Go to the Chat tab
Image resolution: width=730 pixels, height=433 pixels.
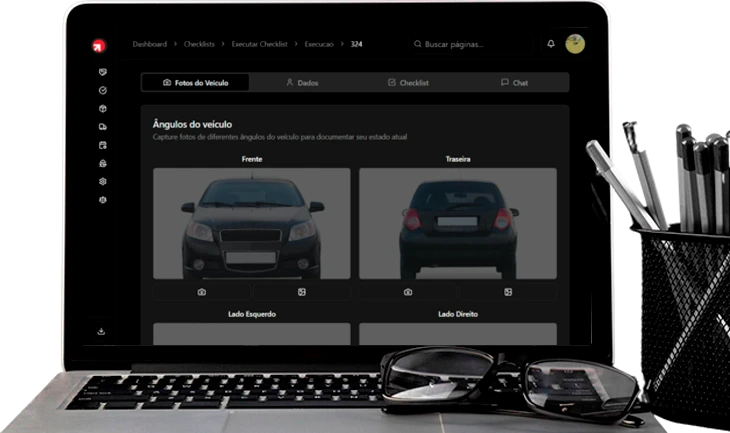pyautogui.click(x=514, y=83)
